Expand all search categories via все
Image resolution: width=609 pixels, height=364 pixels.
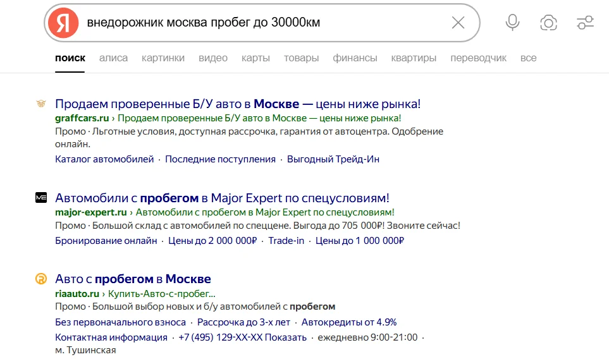click(x=529, y=58)
